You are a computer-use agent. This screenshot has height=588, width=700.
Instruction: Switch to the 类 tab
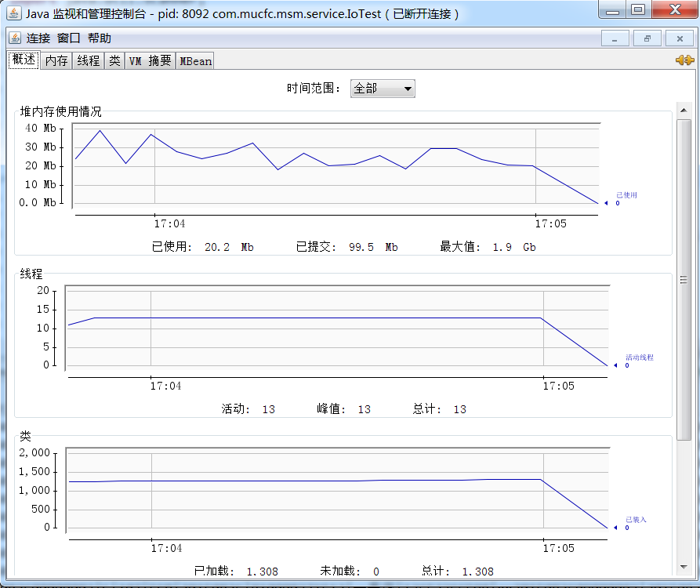[x=114, y=60]
